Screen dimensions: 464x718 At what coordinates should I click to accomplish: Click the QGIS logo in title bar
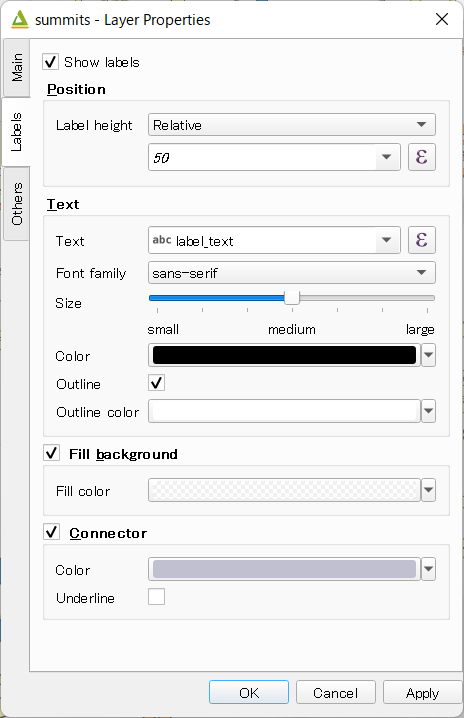click(x=20, y=19)
